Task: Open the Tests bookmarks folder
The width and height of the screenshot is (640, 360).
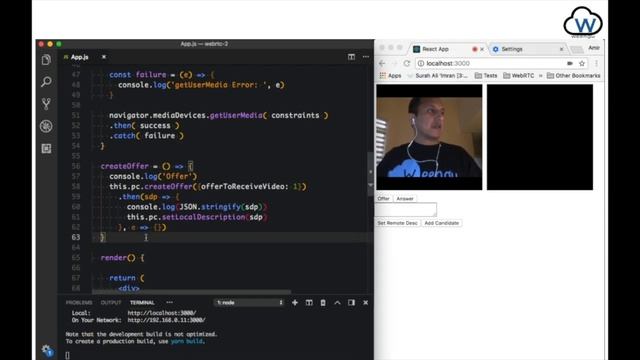Action: pyautogui.click(x=486, y=76)
